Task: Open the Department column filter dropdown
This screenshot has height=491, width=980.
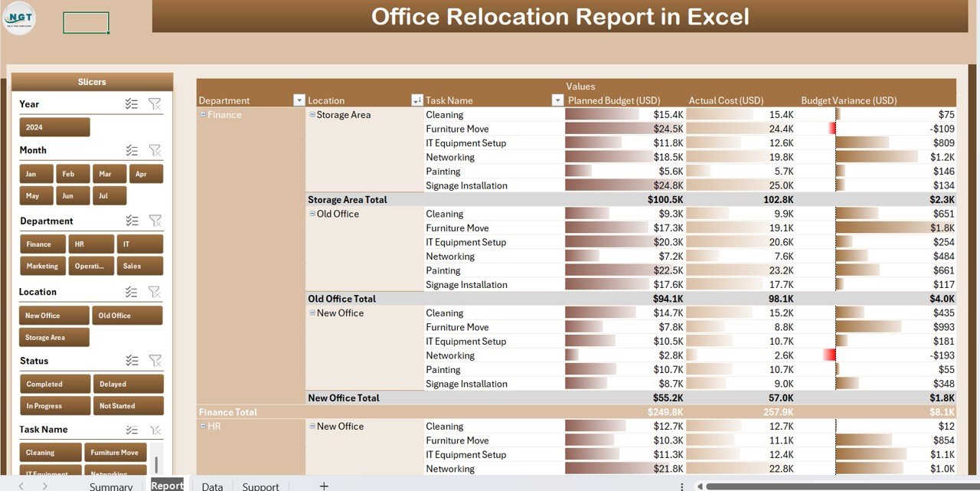Action: pos(299,100)
